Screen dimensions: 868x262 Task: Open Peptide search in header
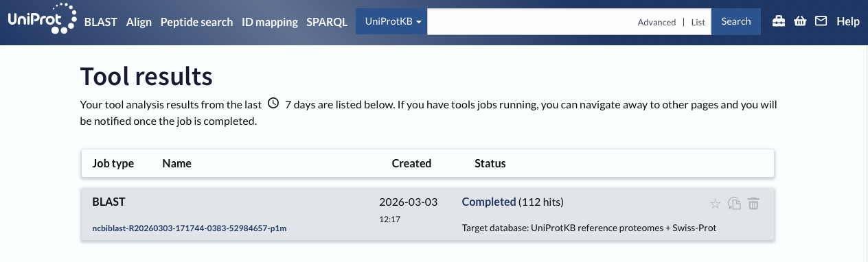(x=196, y=22)
